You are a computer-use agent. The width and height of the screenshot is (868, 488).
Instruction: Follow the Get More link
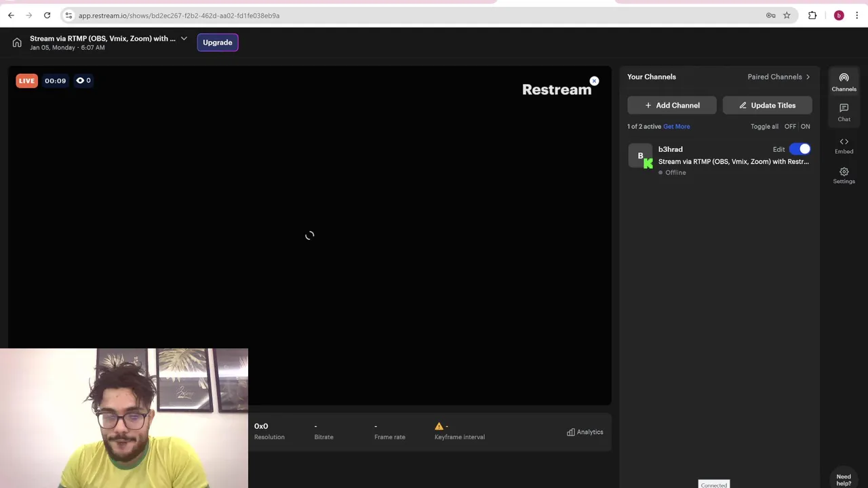click(676, 127)
